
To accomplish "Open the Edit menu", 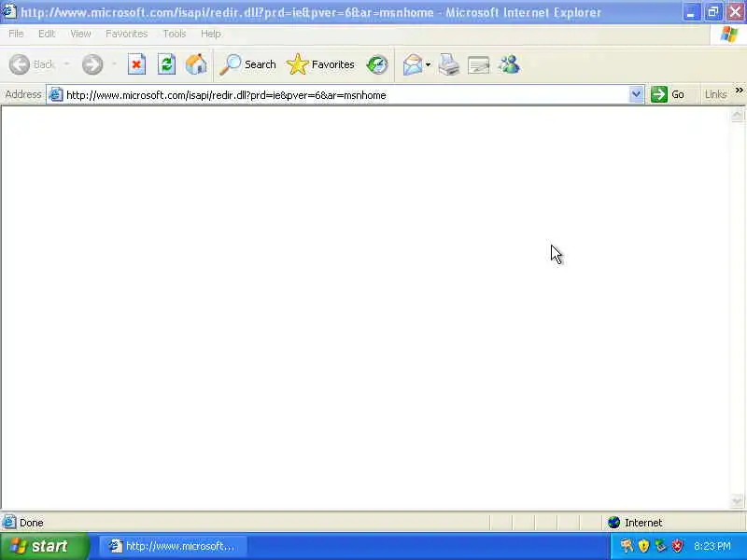I will (x=47, y=34).
